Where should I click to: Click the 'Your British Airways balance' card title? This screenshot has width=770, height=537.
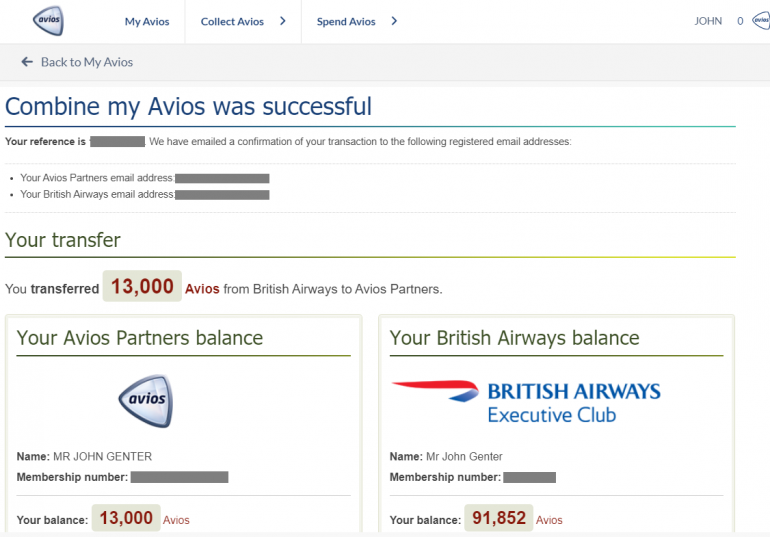tap(514, 338)
